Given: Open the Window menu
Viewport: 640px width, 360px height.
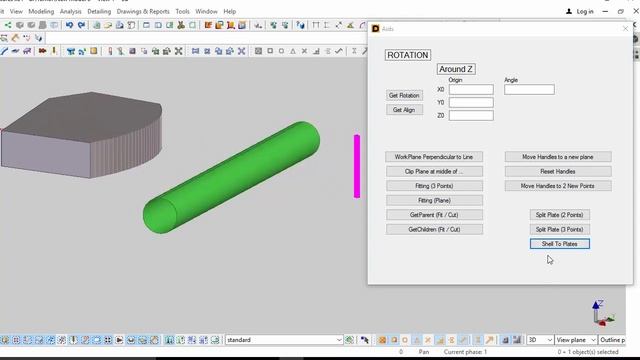Looking at the screenshot, I should click(x=206, y=11).
